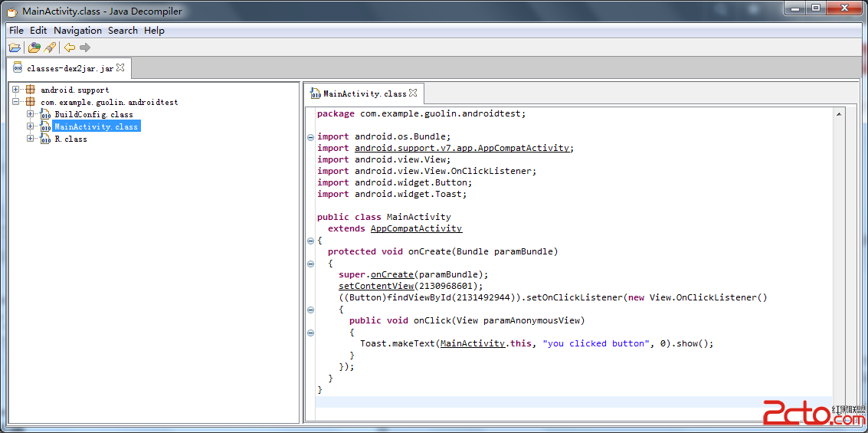Image resolution: width=868 pixels, height=433 pixels.
Task: Expand the android.support package node
Action: (x=16, y=90)
